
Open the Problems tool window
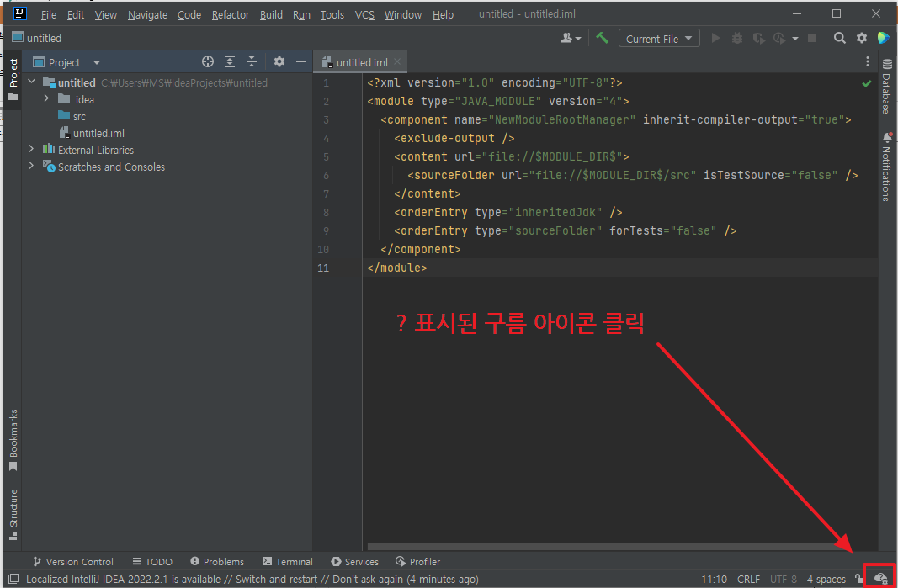click(x=218, y=562)
